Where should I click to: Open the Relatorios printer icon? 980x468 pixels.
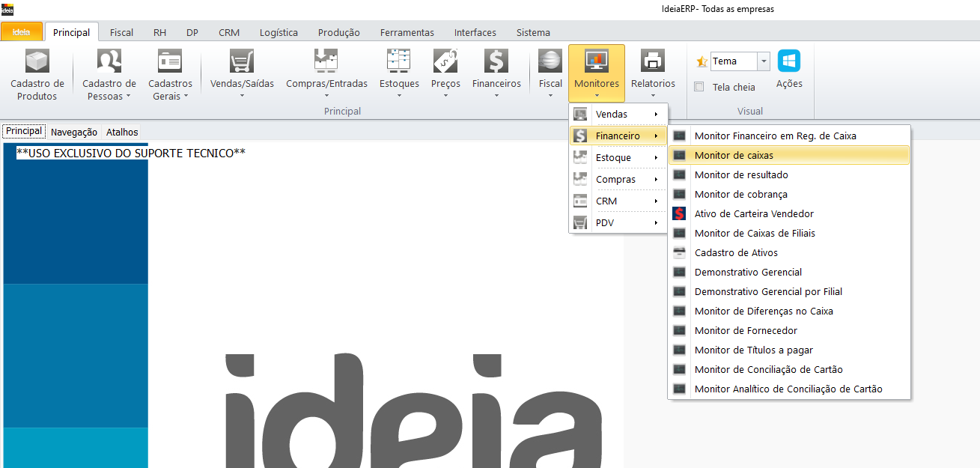coord(653,61)
